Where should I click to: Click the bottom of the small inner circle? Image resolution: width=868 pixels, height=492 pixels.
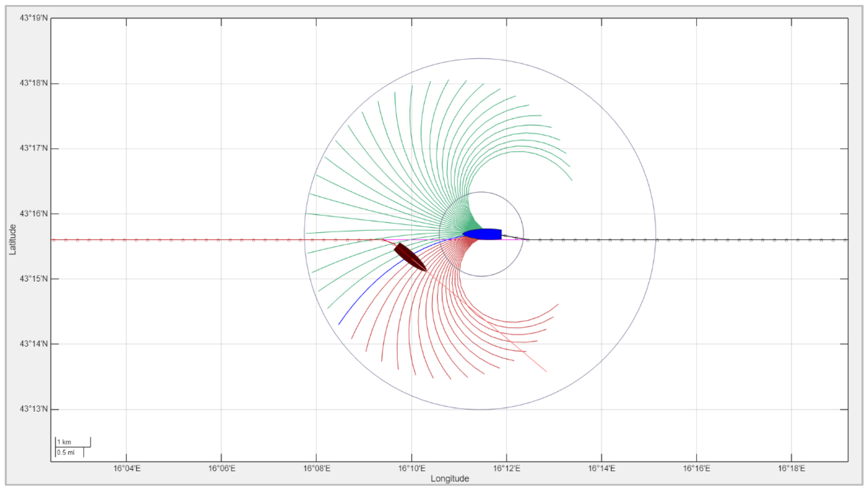(481, 276)
